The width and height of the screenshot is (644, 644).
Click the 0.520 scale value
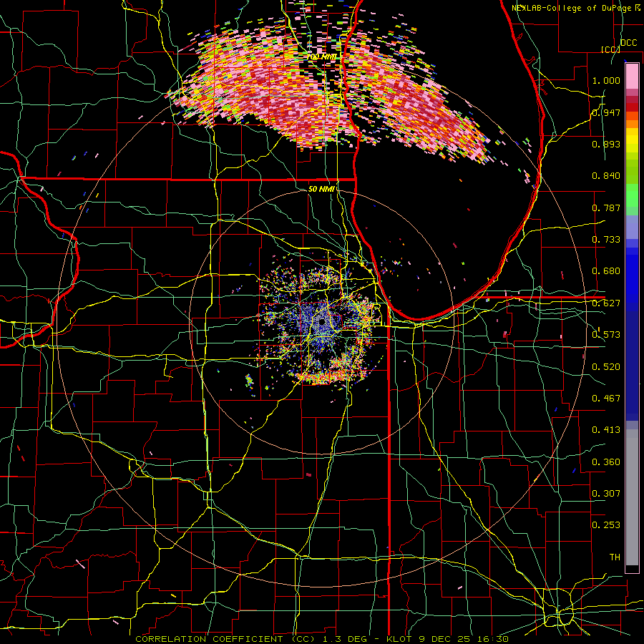click(606, 367)
